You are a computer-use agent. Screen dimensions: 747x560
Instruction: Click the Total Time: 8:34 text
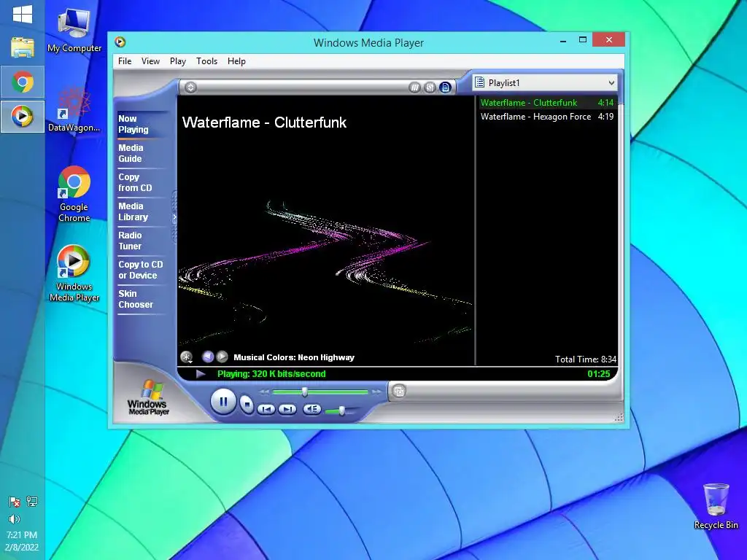(x=586, y=359)
